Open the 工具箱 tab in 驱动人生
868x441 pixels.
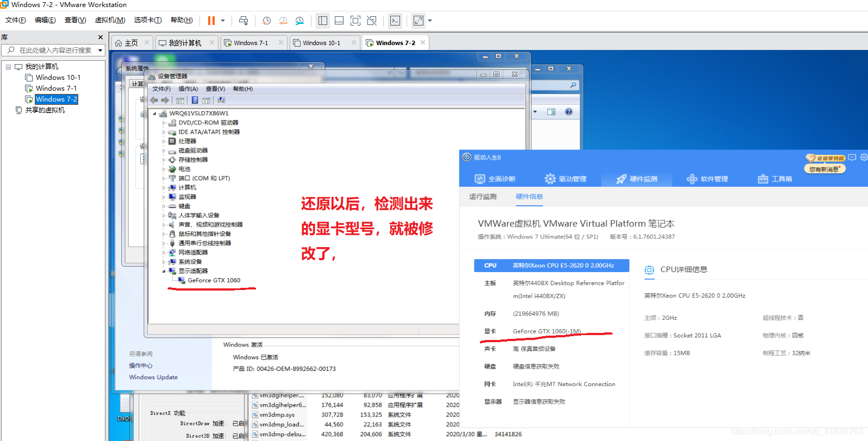(x=775, y=179)
